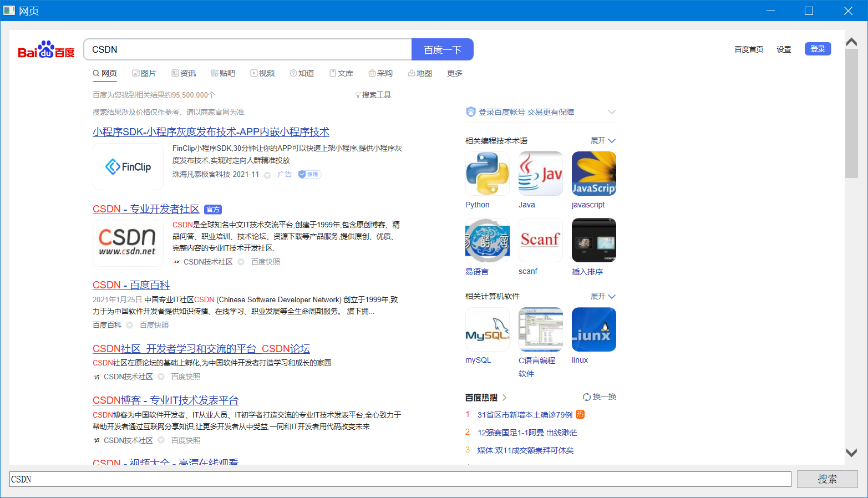
Task: Open the JavaScript sunflower thumbnail
Action: (593, 174)
